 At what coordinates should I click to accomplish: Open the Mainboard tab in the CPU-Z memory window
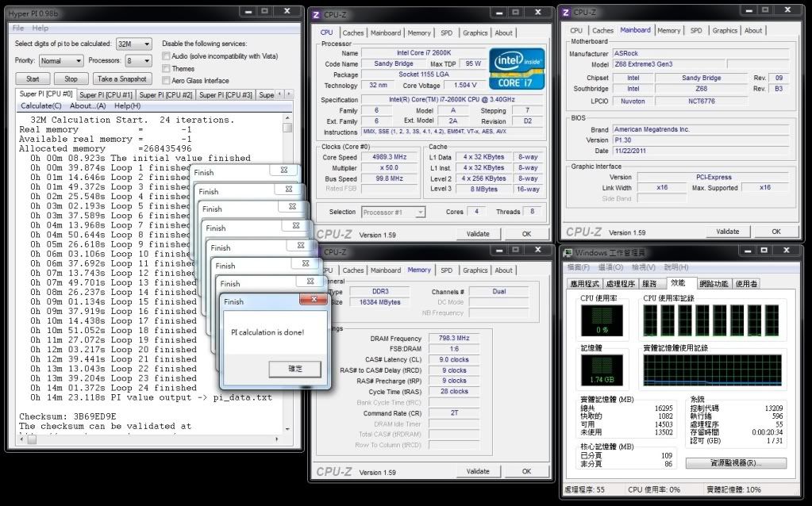coord(386,270)
